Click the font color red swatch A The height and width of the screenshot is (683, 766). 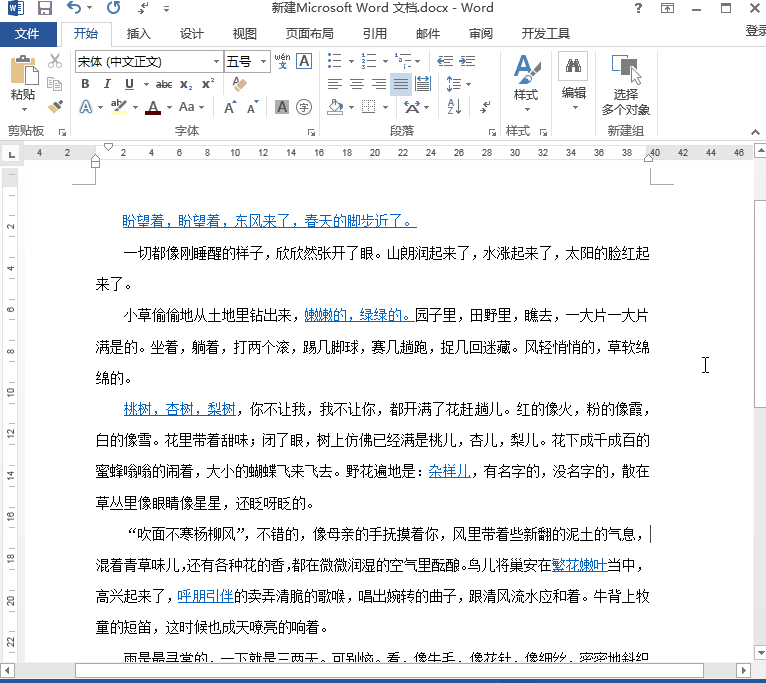tap(152, 107)
